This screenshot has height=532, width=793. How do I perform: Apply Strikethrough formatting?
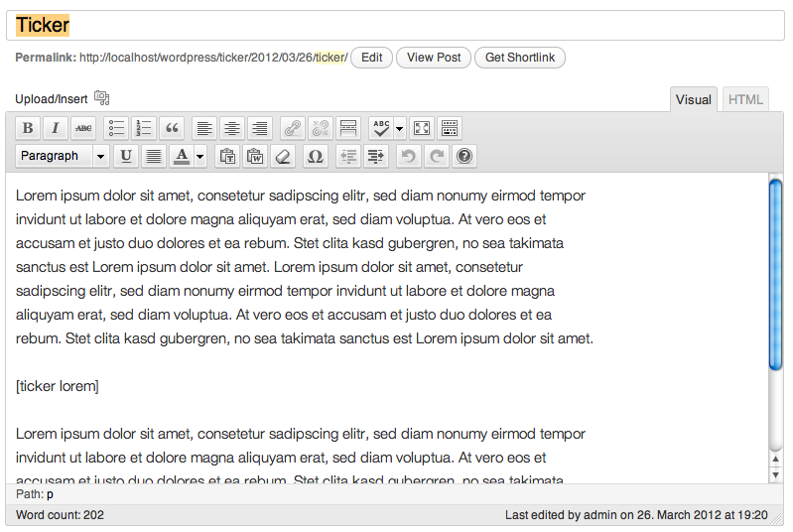coord(83,128)
